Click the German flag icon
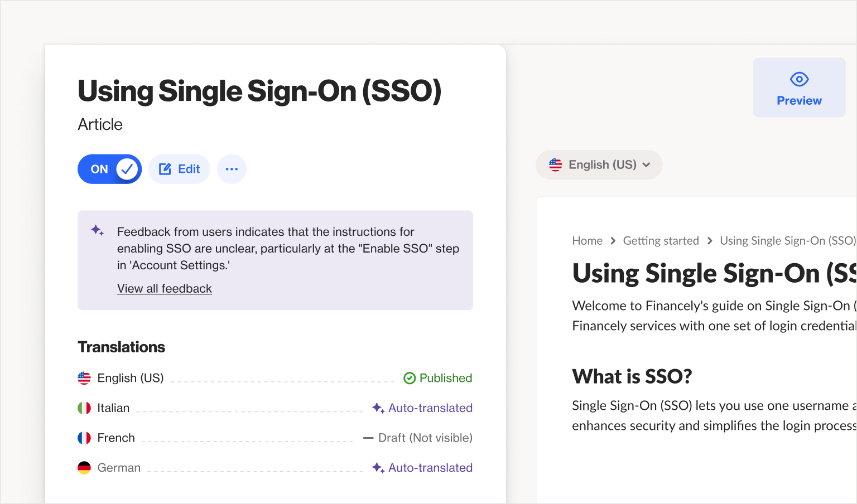 [x=84, y=468]
